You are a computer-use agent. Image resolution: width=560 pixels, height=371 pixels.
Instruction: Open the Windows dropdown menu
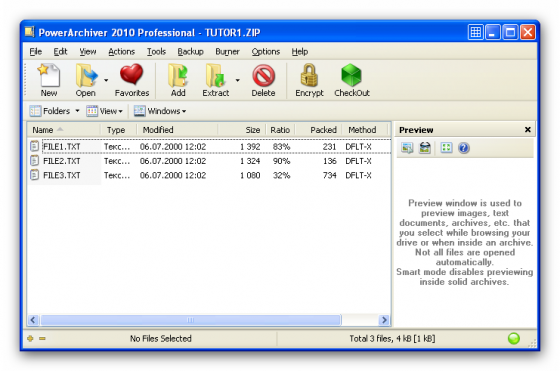point(160,111)
